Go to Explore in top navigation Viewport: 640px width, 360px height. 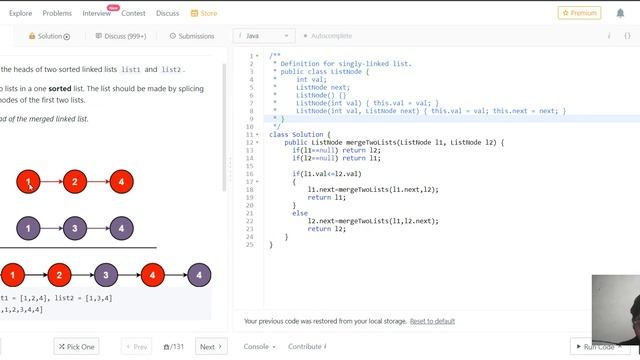click(20, 13)
